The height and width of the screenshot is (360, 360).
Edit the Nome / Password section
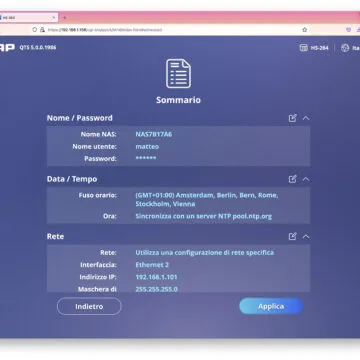coord(293,118)
